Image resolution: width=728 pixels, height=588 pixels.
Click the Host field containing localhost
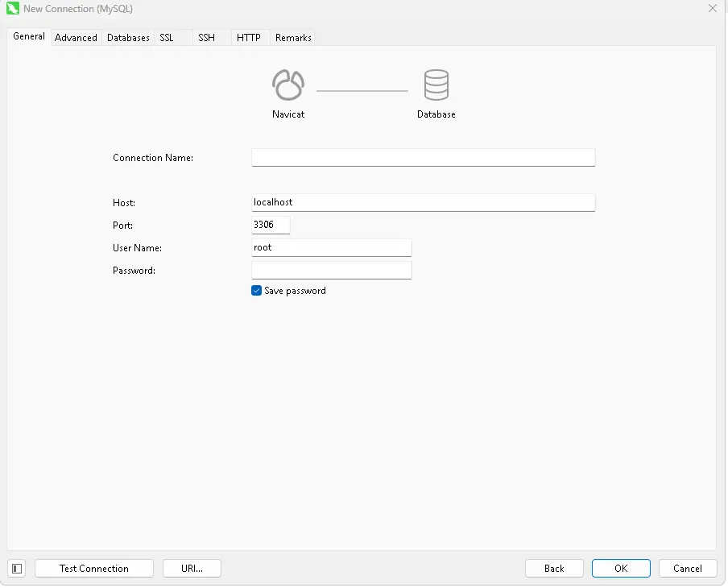click(x=423, y=202)
